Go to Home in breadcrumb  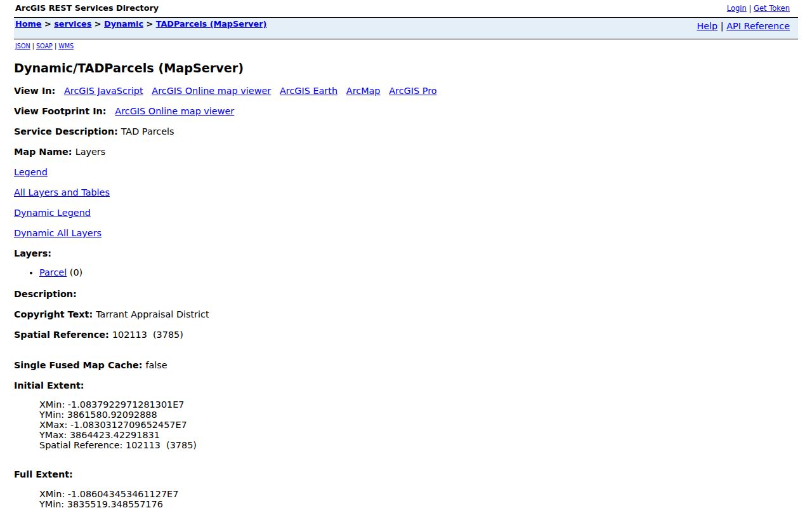28,24
